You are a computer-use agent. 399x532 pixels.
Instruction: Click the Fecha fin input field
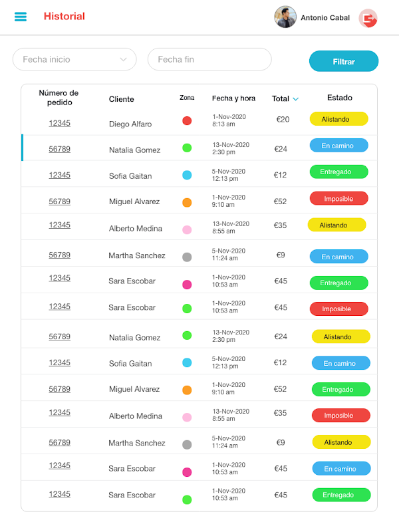(x=209, y=59)
